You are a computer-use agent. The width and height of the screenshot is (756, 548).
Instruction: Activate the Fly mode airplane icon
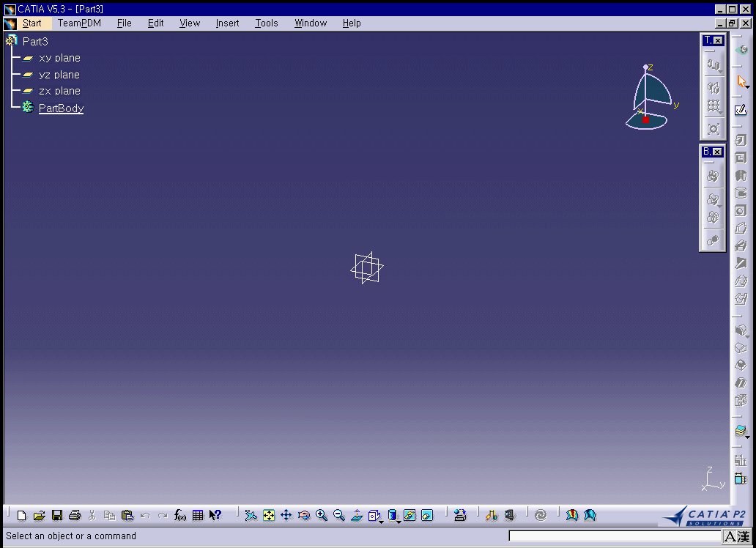[x=251, y=515]
